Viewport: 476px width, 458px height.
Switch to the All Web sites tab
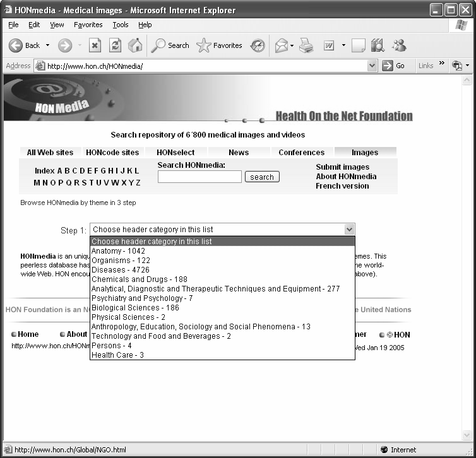click(x=50, y=152)
